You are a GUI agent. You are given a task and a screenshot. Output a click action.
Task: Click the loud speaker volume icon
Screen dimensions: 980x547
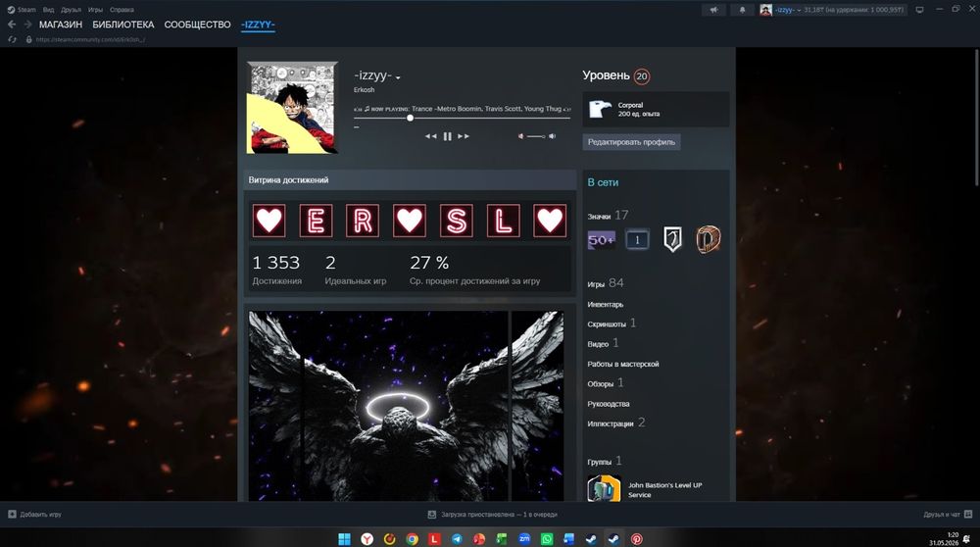click(553, 136)
